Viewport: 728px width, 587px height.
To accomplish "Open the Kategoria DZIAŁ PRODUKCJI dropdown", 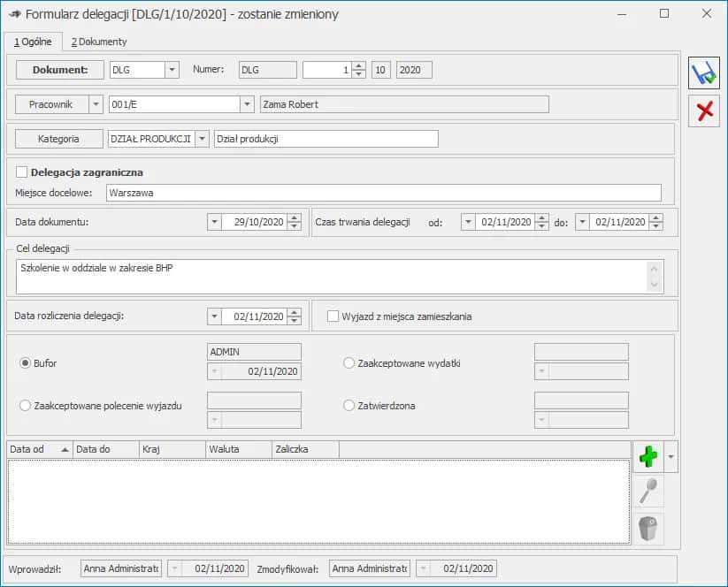I will [203, 139].
